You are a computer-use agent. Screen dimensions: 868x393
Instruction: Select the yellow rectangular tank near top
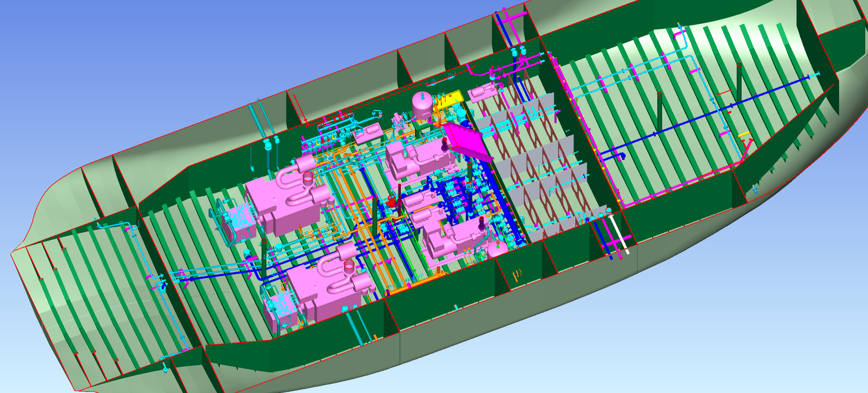coord(450,99)
